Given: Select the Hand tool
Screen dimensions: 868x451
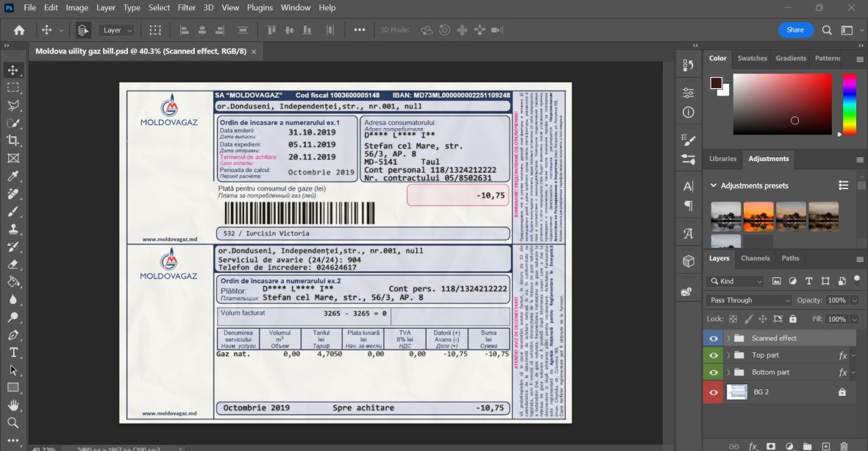Looking at the screenshot, I should click(x=13, y=405).
